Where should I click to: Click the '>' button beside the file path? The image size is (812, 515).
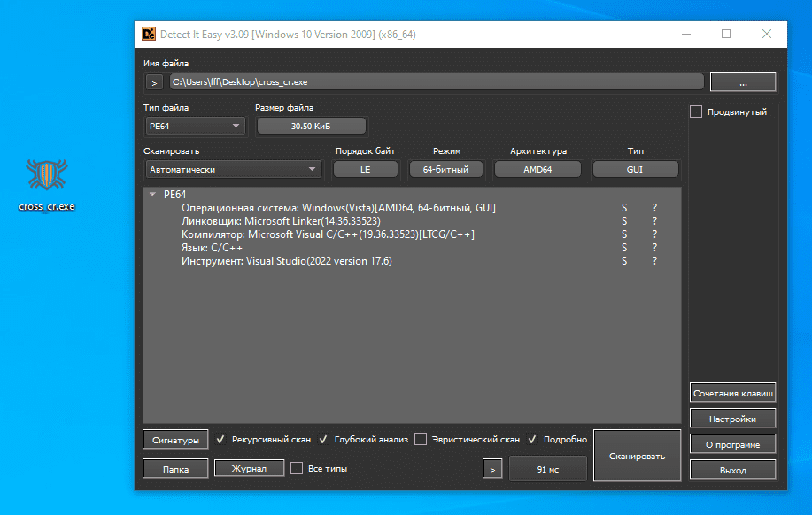click(x=154, y=82)
